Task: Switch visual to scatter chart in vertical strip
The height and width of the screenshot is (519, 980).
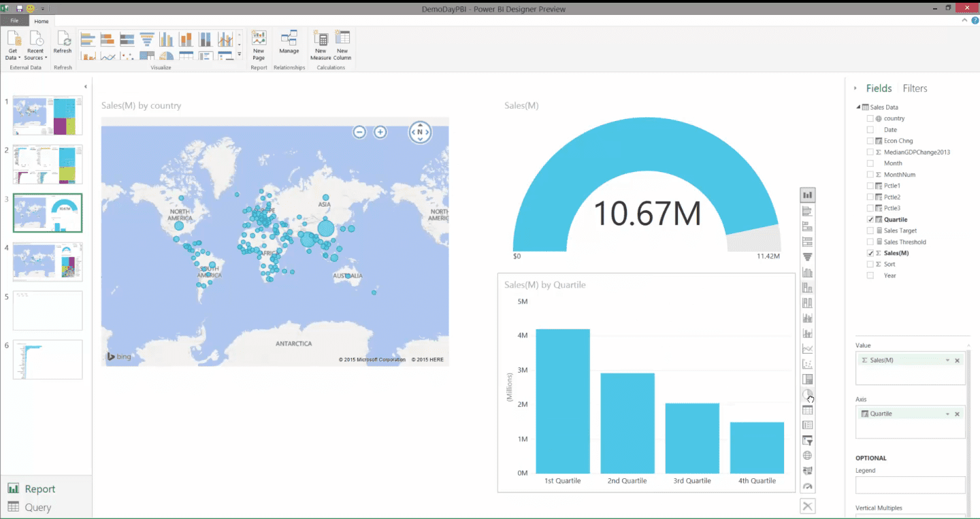Action: 807,364
